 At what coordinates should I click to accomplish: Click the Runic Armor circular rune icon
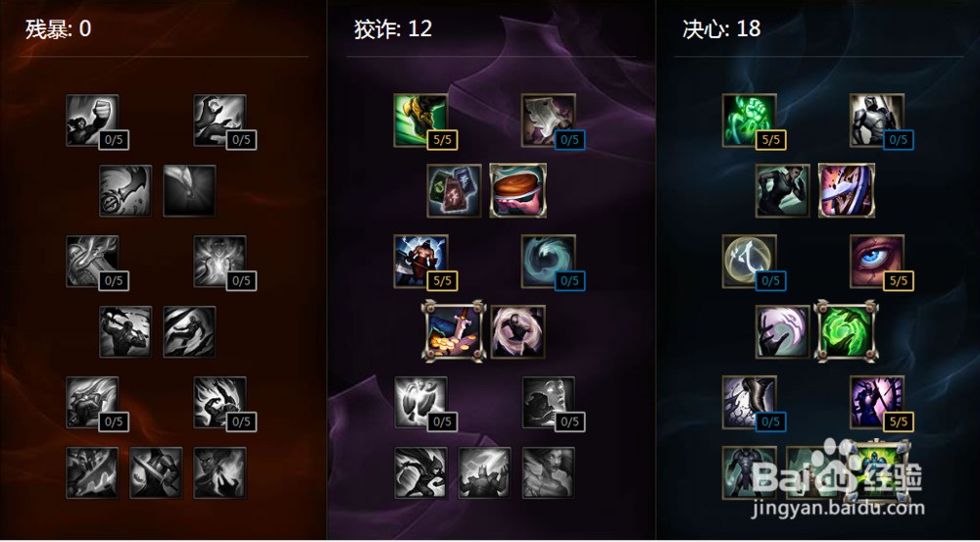coord(750,262)
